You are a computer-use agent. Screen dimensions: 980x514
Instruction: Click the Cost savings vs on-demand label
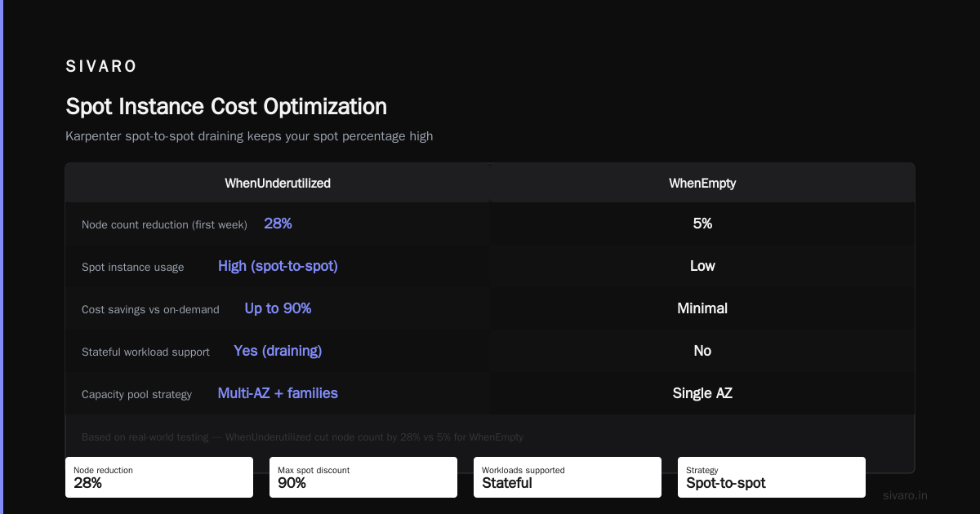(x=150, y=309)
